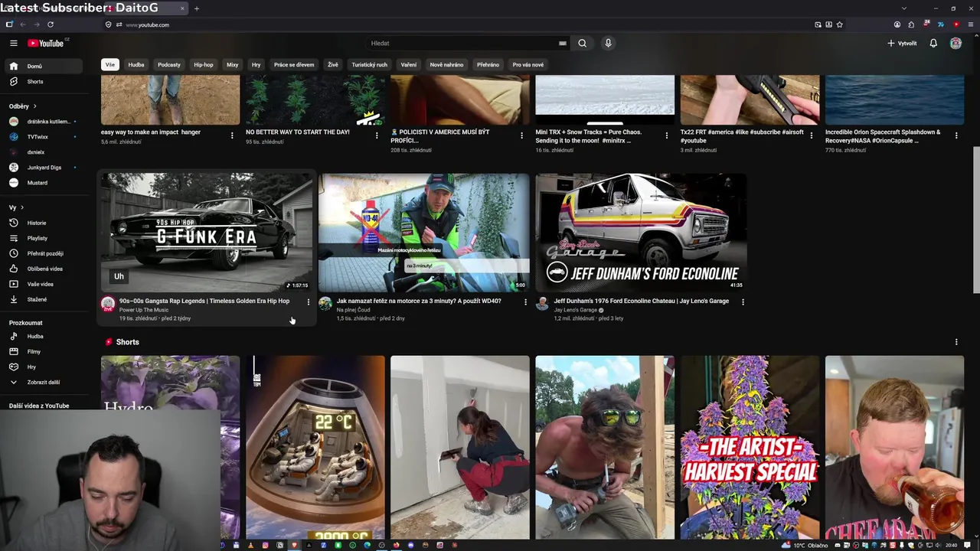Image resolution: width=980 pixels, height=551 pixels.
Task: Expand Zobrazit další in the sidebar
Action: 44,382
